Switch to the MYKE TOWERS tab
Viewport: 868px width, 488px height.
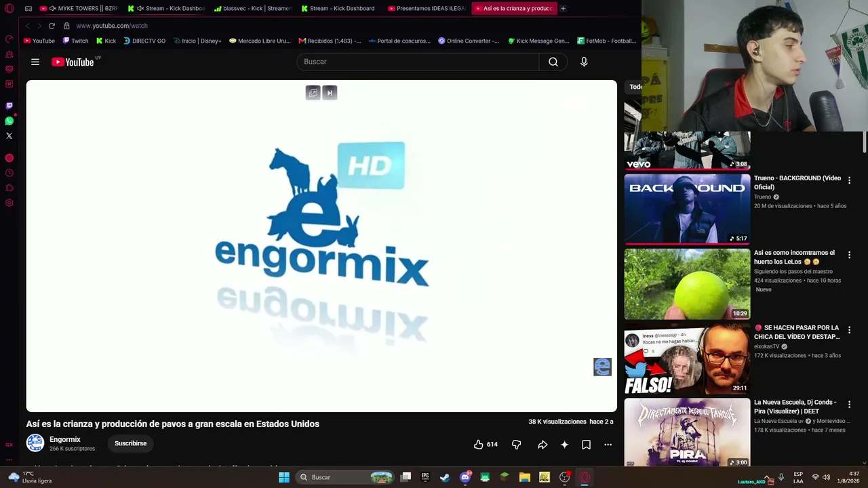[79, 8]
